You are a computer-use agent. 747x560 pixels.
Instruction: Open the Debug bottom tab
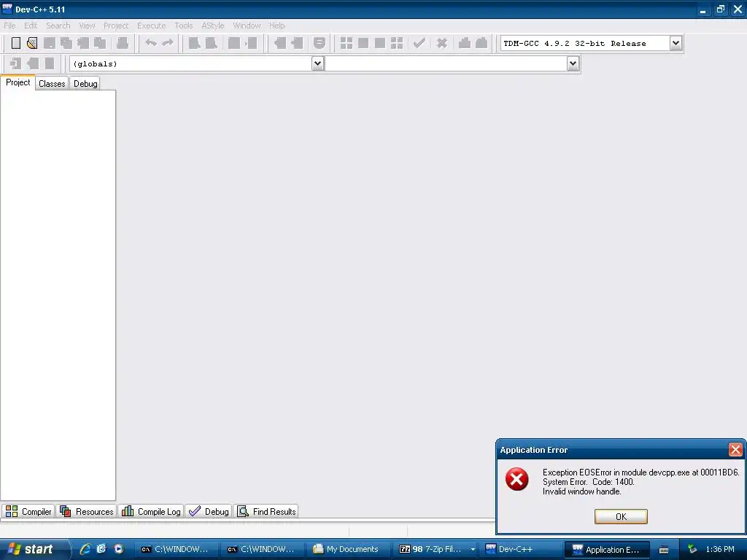point(209,511)
